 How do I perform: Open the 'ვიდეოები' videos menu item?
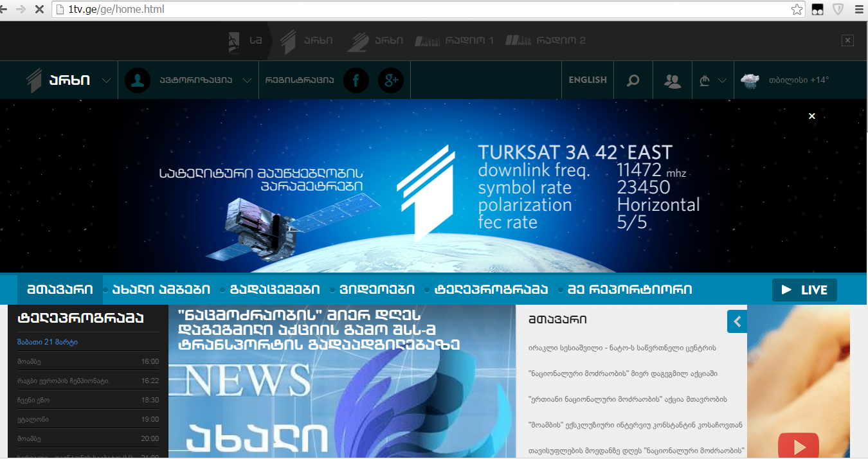click(377, 289)
